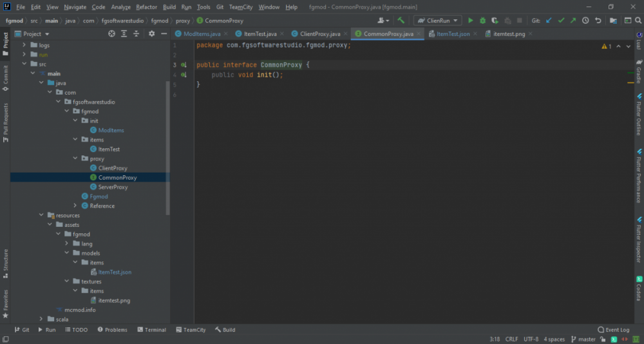Click the Stop square icon
The height and width of the screenshot is (344, 644).
coord(519,21)
